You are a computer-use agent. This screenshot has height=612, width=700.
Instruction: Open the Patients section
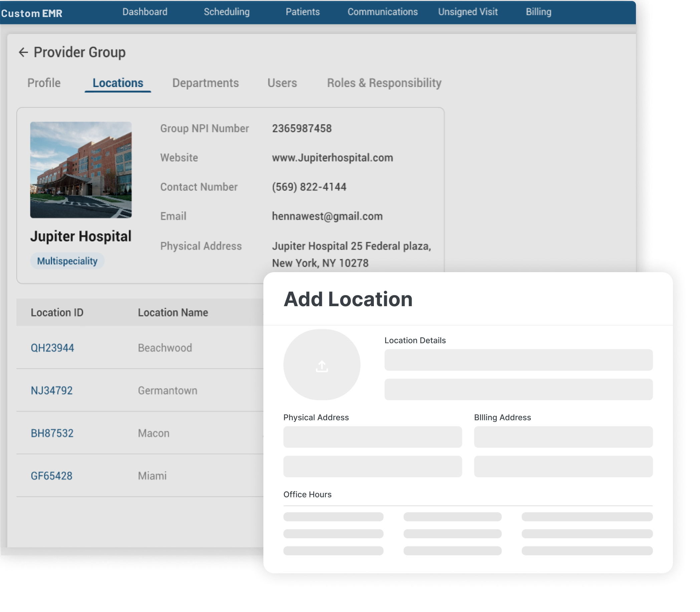(x=302, y=12)
